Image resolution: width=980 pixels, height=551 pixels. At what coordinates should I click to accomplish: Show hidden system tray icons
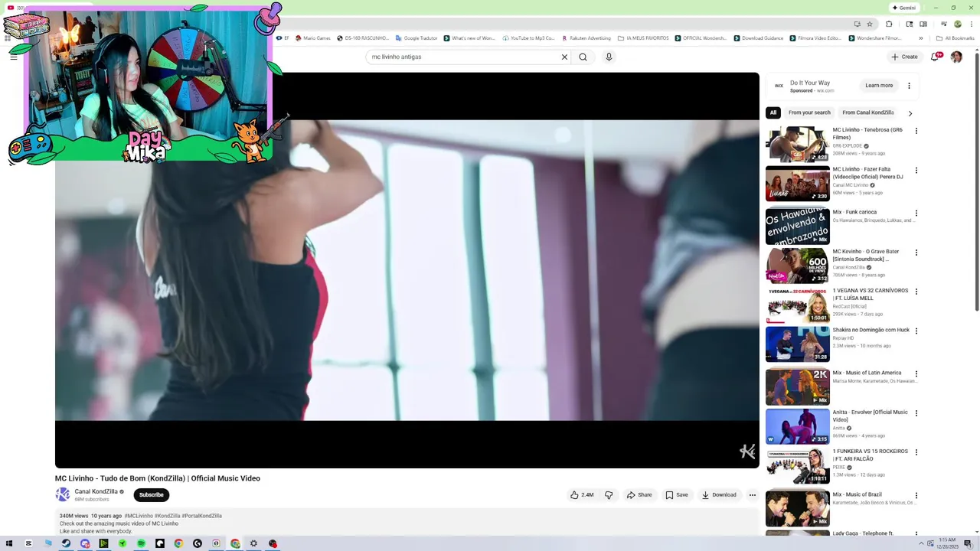921,543
